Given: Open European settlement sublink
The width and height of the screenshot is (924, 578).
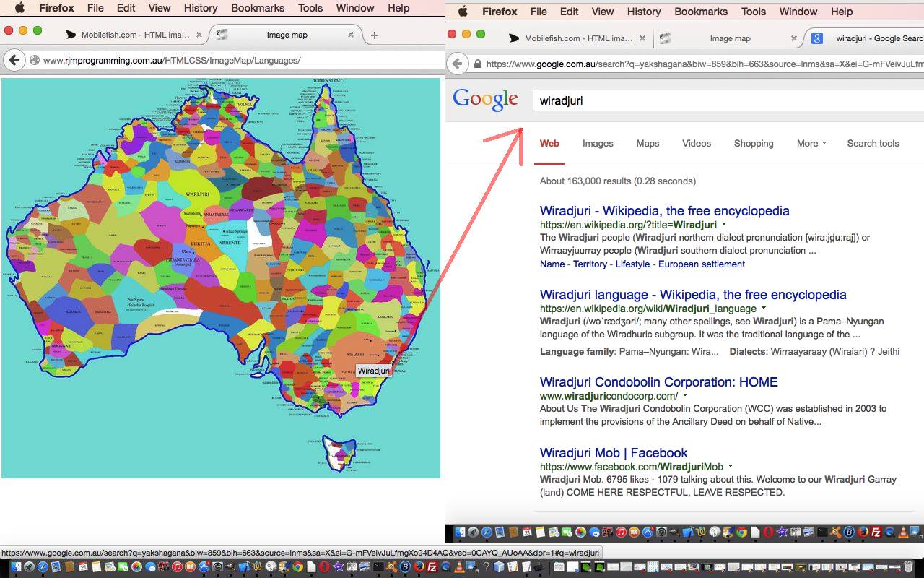Looking at the screenshot, I should tap(702, 264).
